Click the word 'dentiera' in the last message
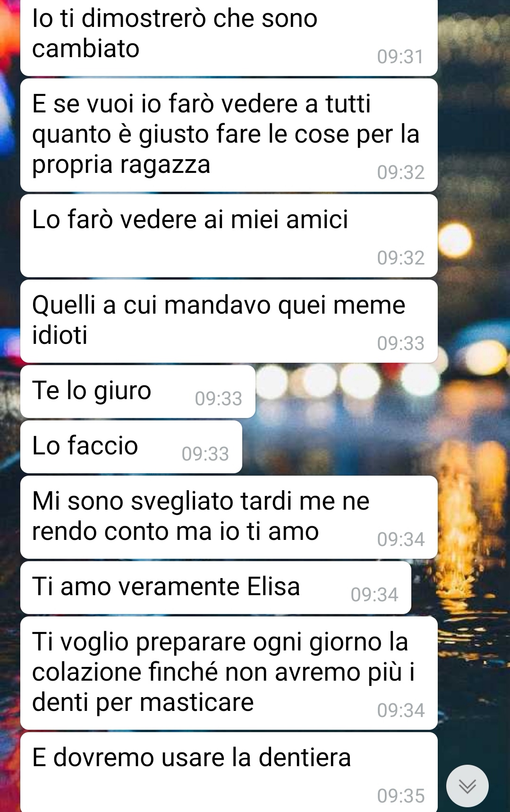510x812 pixels. click(x=305, y=758)
